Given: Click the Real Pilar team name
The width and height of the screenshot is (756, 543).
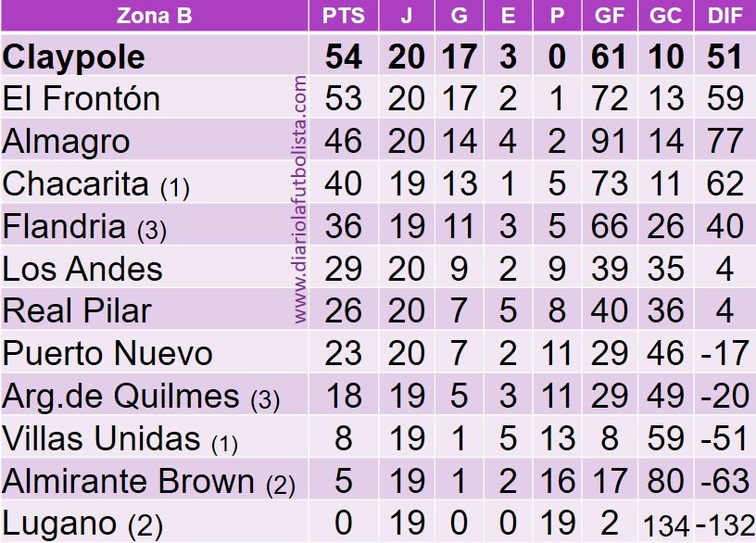Looking at the screenshot, I should pos(77,310).
